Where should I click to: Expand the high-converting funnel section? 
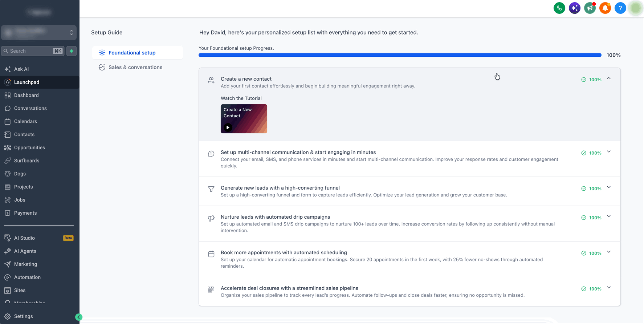click(609, 187)
